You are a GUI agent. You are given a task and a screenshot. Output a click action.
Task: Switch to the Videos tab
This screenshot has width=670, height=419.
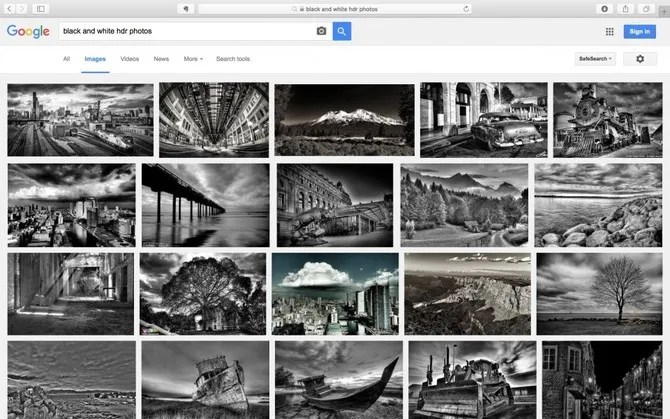click(x=130, y=59)
